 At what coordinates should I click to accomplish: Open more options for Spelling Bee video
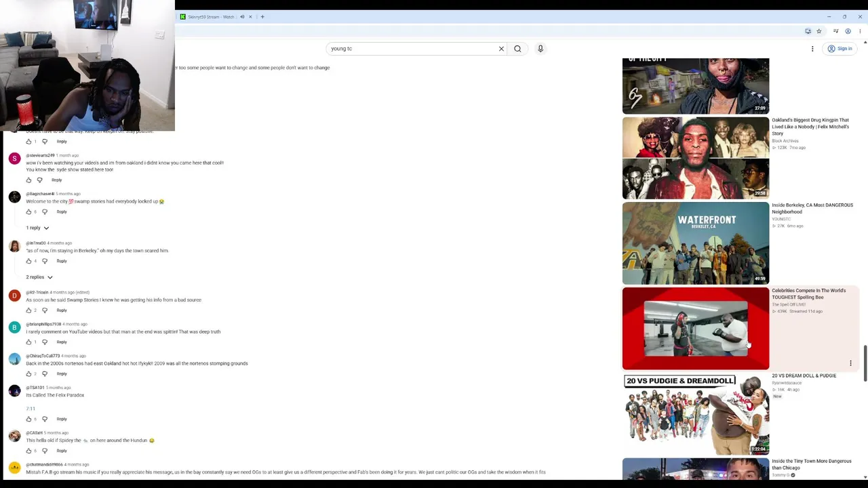pos(850,363)
